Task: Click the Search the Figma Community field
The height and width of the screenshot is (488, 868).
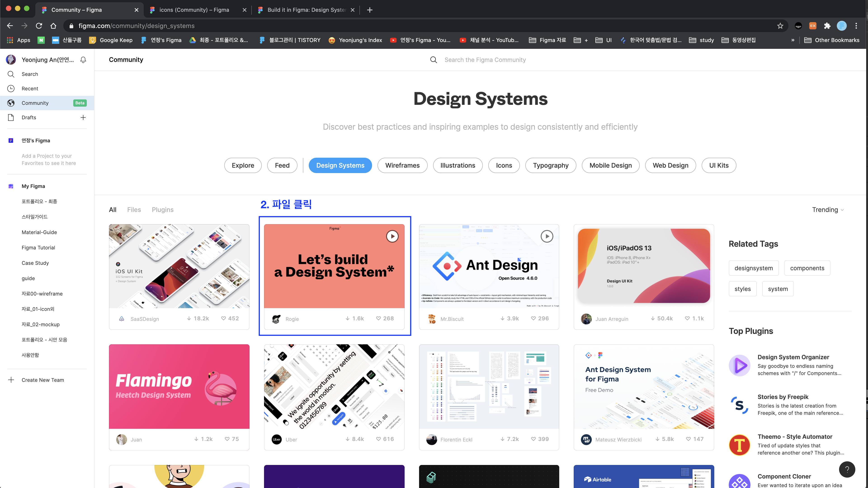Action: 485,60
